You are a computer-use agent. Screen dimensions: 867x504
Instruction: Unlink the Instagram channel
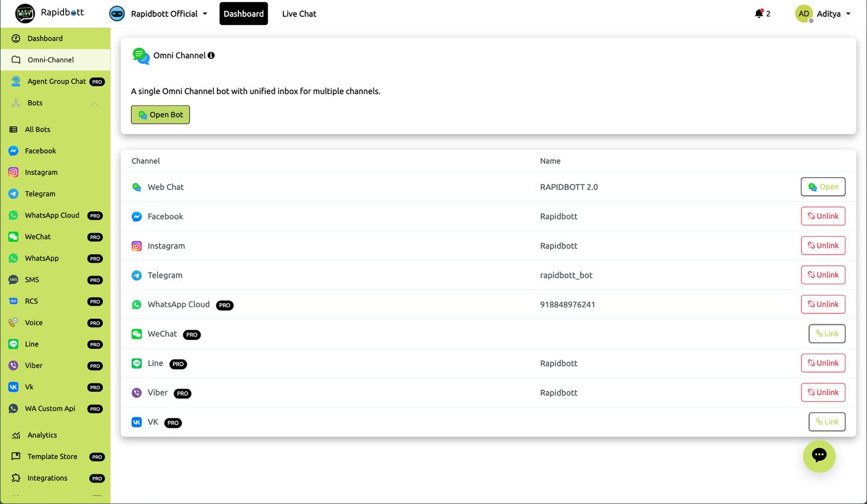(x=823, y=245)
